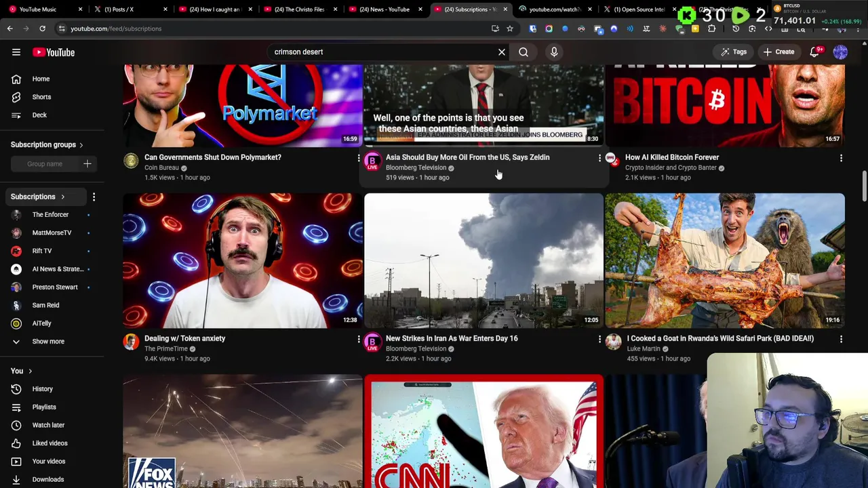Open Coin Bureau channel avatar
The width and height of the screenshot is (868, 488).
coord(131,161)
